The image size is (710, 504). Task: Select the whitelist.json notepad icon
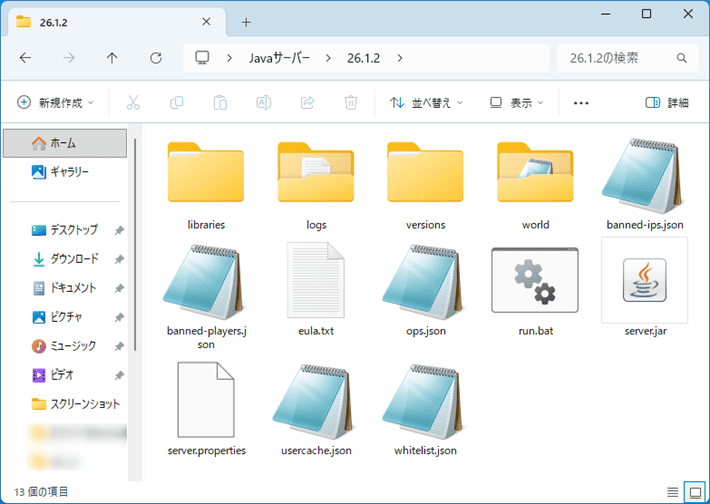[x=422, y=401]
